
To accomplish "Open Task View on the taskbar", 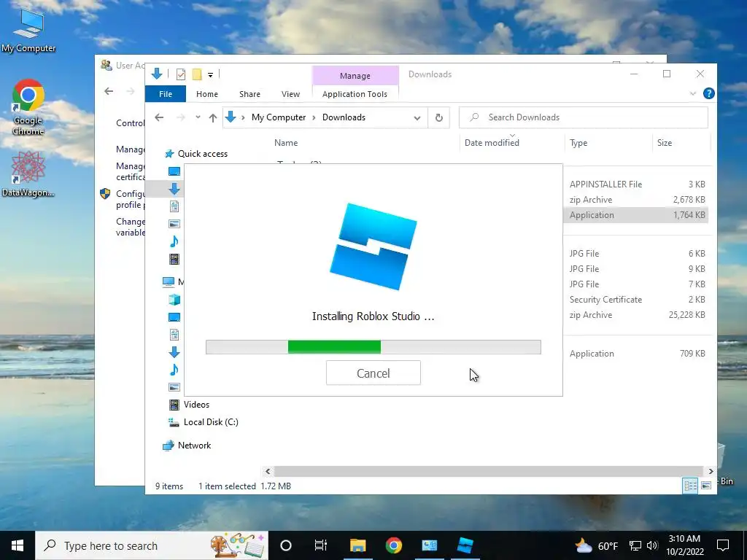I will click(x=321, y=545).
